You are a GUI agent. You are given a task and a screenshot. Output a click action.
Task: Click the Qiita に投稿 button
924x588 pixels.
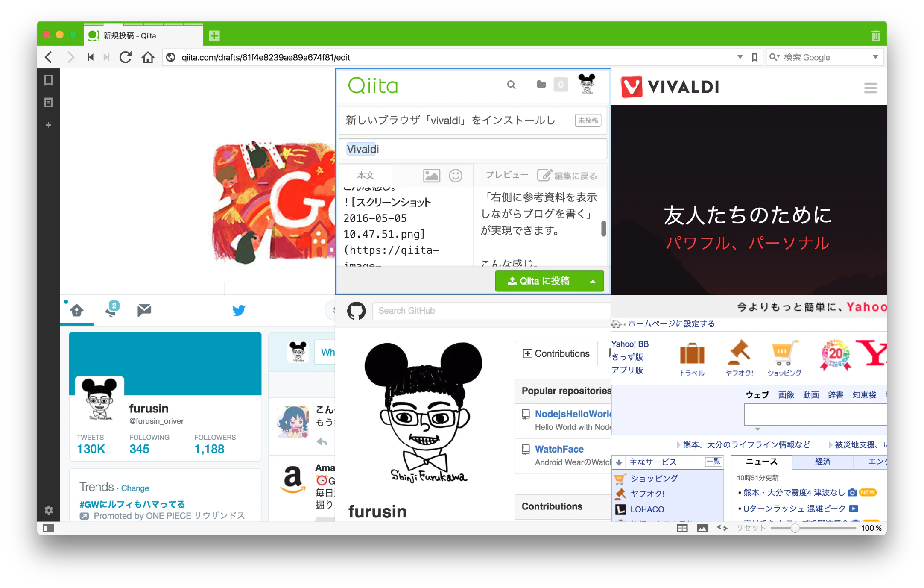pos(538,281)
